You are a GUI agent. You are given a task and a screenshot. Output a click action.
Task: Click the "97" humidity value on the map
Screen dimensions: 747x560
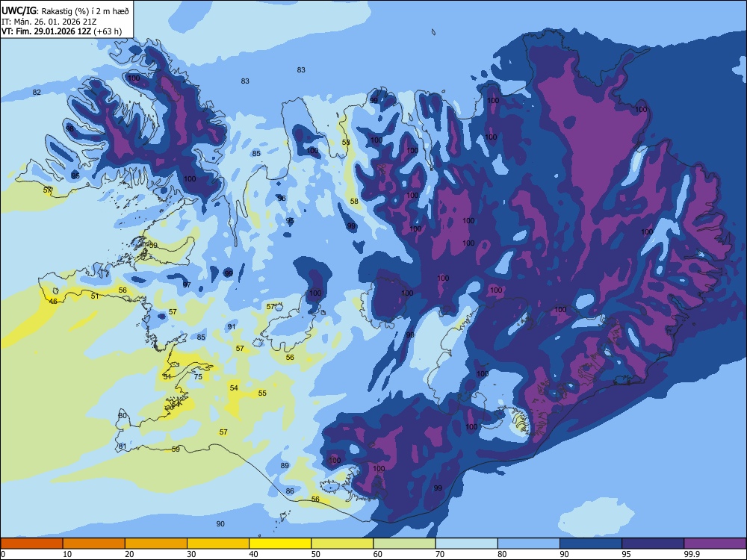click(x=187, y=284)
